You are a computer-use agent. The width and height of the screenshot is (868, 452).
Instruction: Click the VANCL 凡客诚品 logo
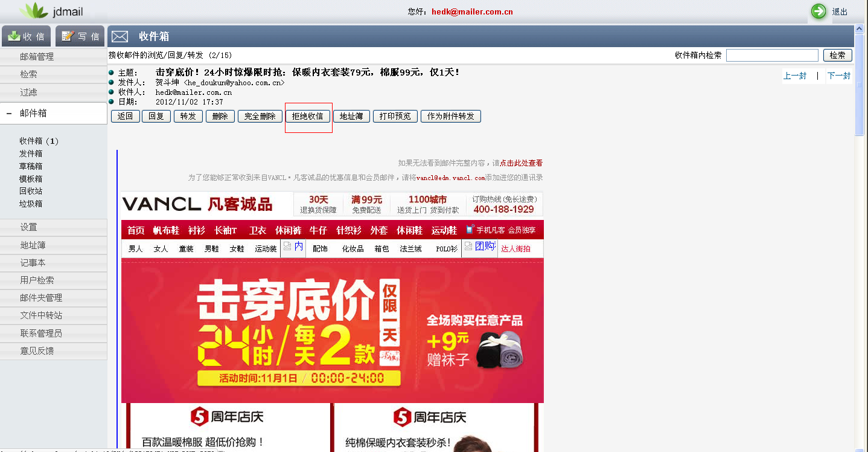[x=197, y=204]
